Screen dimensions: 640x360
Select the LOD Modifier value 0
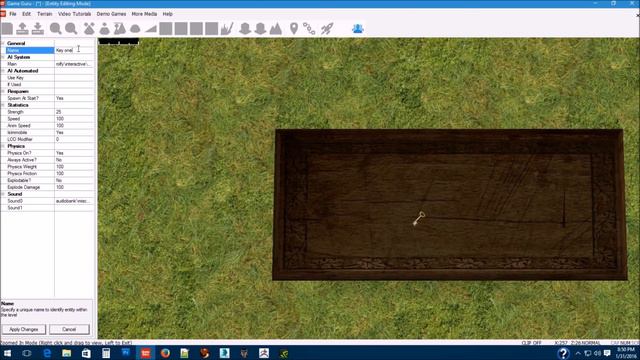click(74, 139)
